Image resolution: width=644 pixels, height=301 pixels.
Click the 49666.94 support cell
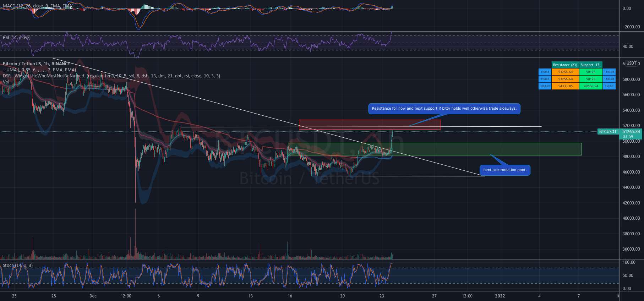591,86
